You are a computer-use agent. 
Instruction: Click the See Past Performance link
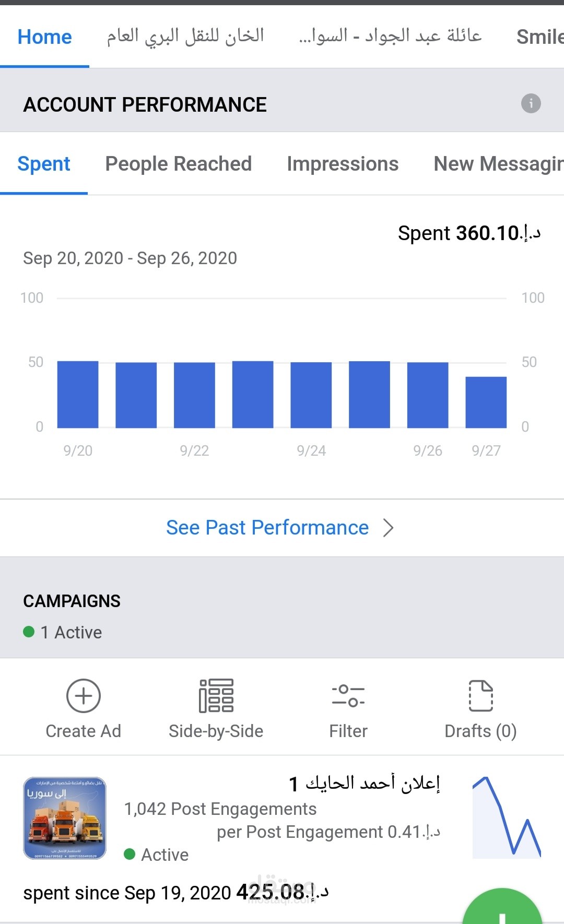point(267,528)
